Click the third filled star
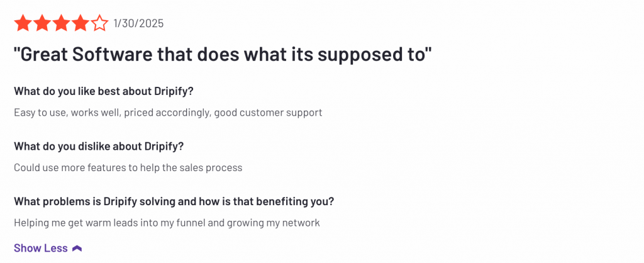Screen dimensions: 644x263 click(x=61, y=23)
